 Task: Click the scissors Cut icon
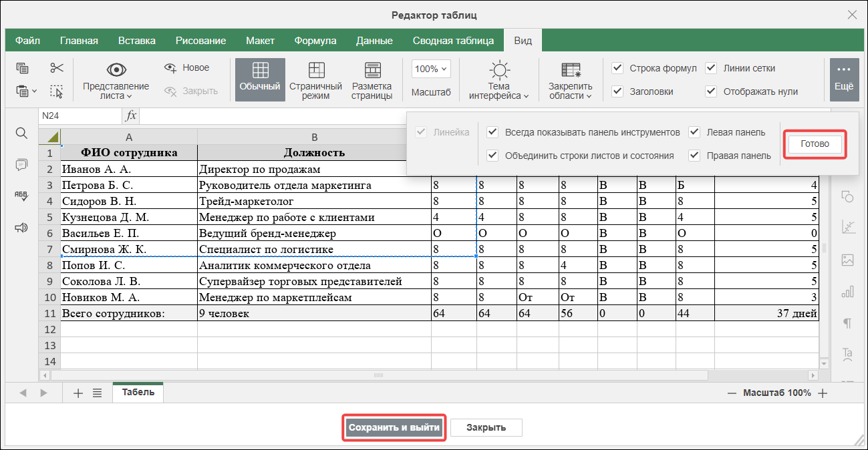pos(56,68)
